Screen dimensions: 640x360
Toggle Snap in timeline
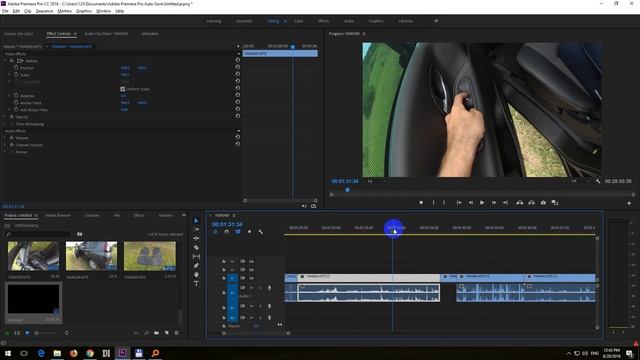click(227, 232)
